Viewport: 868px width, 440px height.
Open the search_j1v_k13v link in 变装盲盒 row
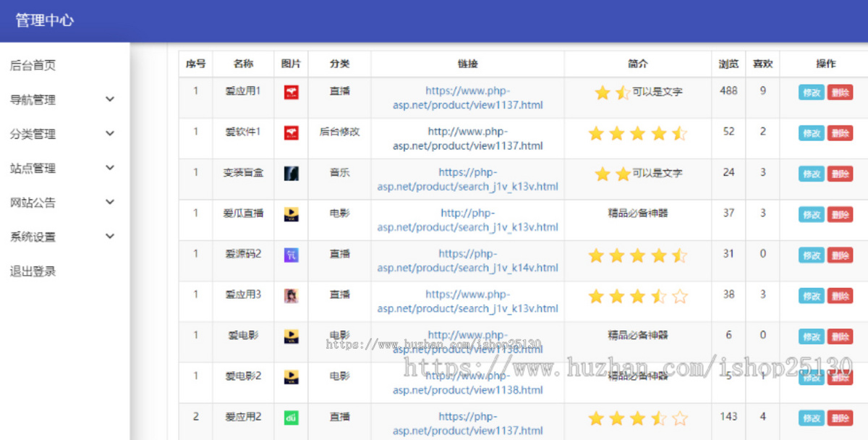tap(468, 179)
